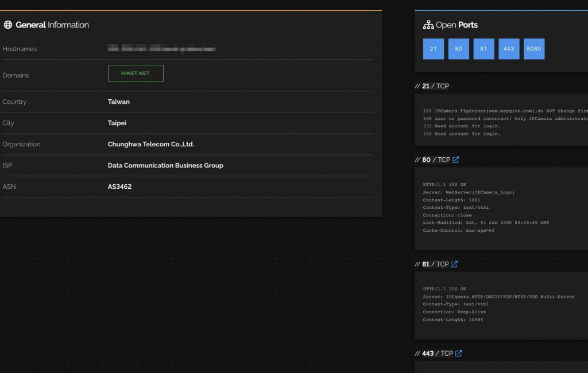Viewport: 588px width, 373px height.
Task: Click Content-Length: 10985 line
Action: pos(453,320)
